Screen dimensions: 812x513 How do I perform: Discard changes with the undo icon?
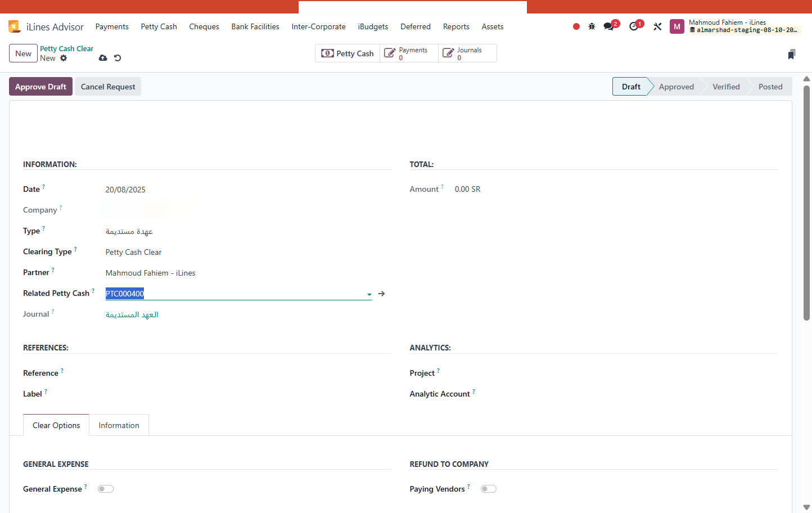[x=118, y=58]
